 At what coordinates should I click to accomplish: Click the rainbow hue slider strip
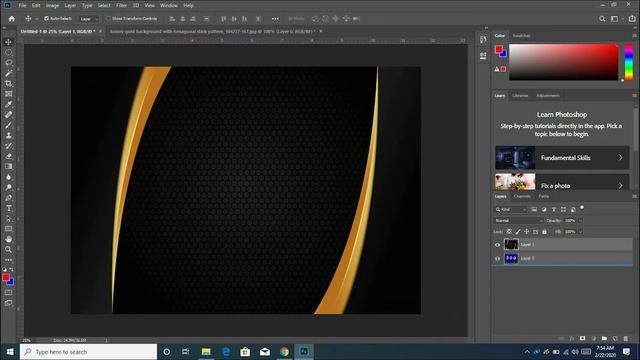[x=629, y=62]
